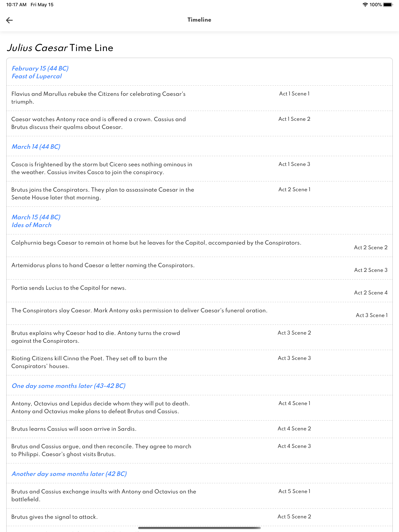Select the Artemidorus letter timeline entry
This screenshot has width=399, height=532.
click(103, 265)
